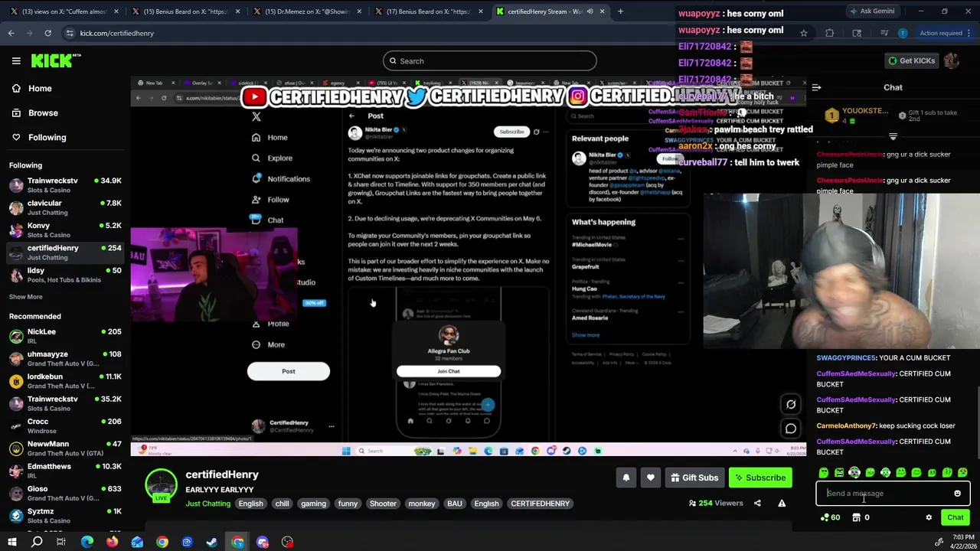980x551 pixels.
Task: Open lidsy channel in sidebar
Action: 64,275
